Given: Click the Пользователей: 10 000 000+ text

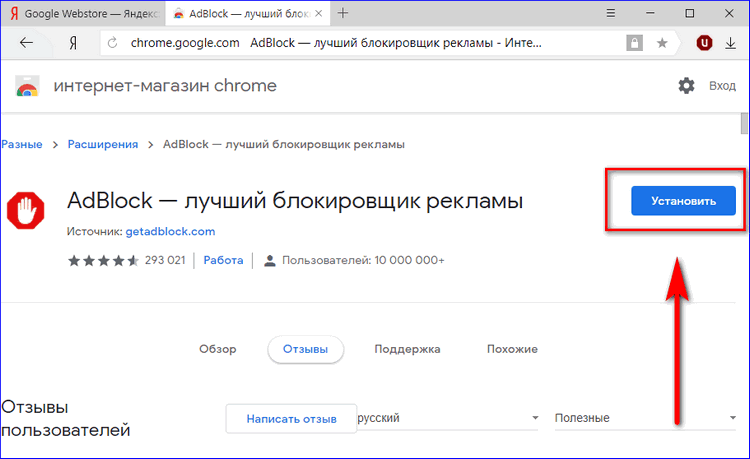Looking at the screenshot, I should tap(363, 261).
